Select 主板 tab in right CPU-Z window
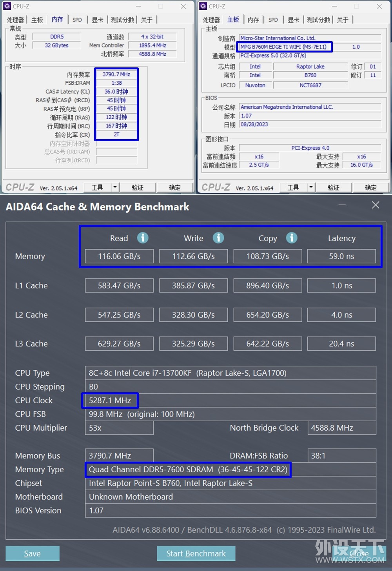The width and height of the screenshot is (392, 571). pyautogui.click(x=233, y=19)
